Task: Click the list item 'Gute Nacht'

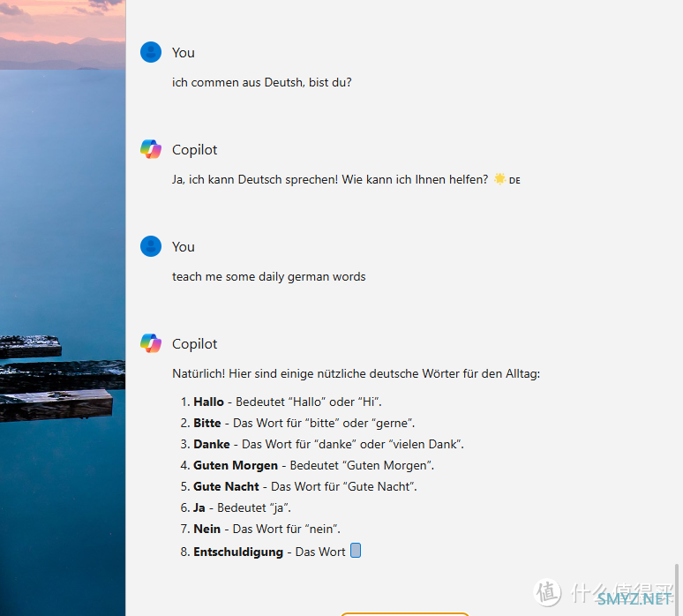Action: pyautogui.click(x=298, y=486)
